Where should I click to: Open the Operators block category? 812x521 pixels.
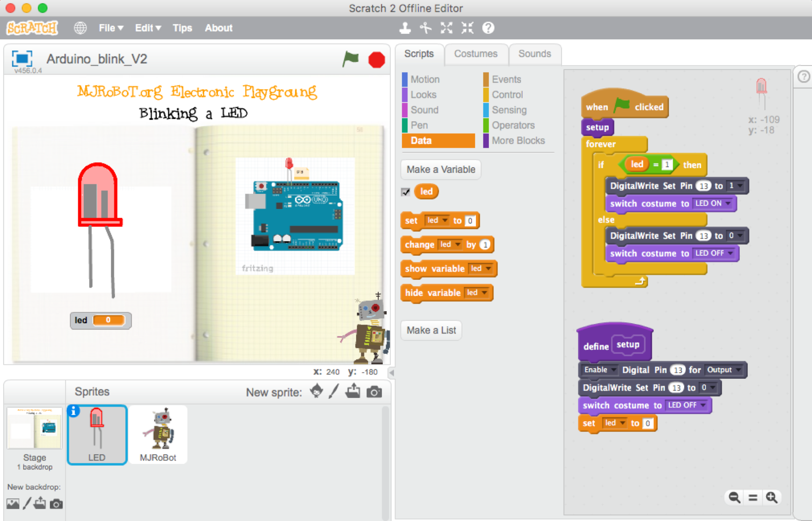pyautogui.click(x=513, y=125)
